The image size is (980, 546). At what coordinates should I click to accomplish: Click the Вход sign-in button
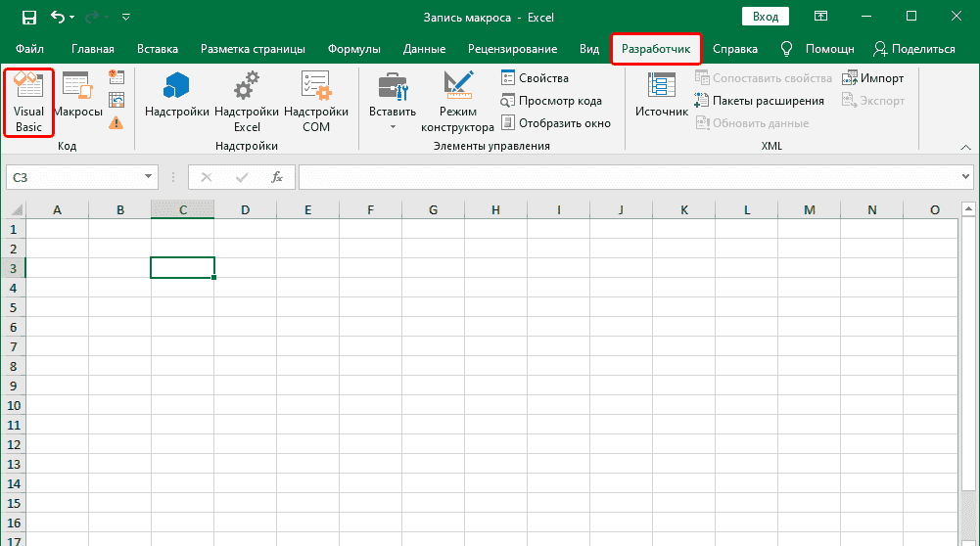click(766, 17)
